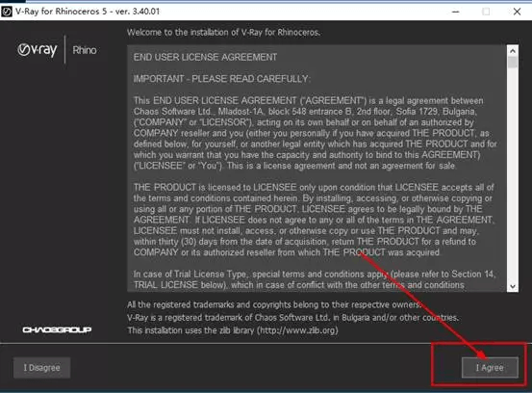This screenshot has width=532, height=393.
Task: Click the V-Ray for Rhinoceros 5 title text
Action: coord(88,12)
